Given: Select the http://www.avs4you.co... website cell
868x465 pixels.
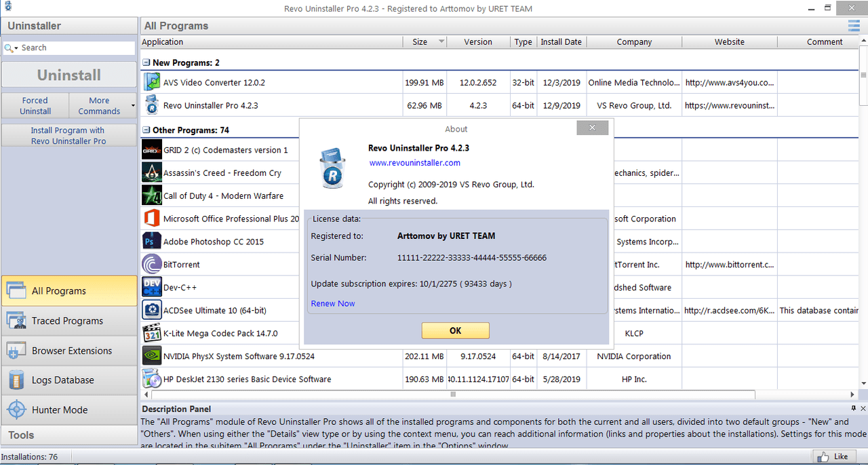Looking at the screenshot, I should click(x=730, y=83).
